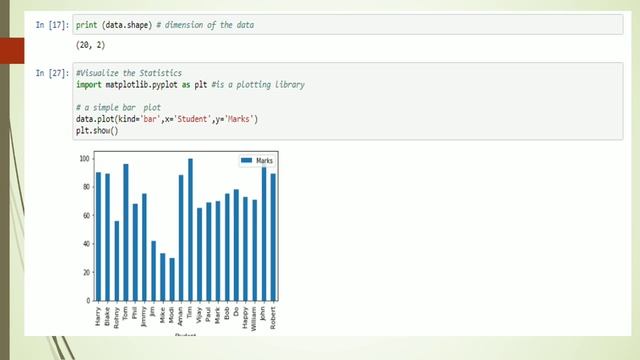Click the Rohny x-axis label
Image resolution: width=640 pixels, height=360 pixels.
point(116,318)
